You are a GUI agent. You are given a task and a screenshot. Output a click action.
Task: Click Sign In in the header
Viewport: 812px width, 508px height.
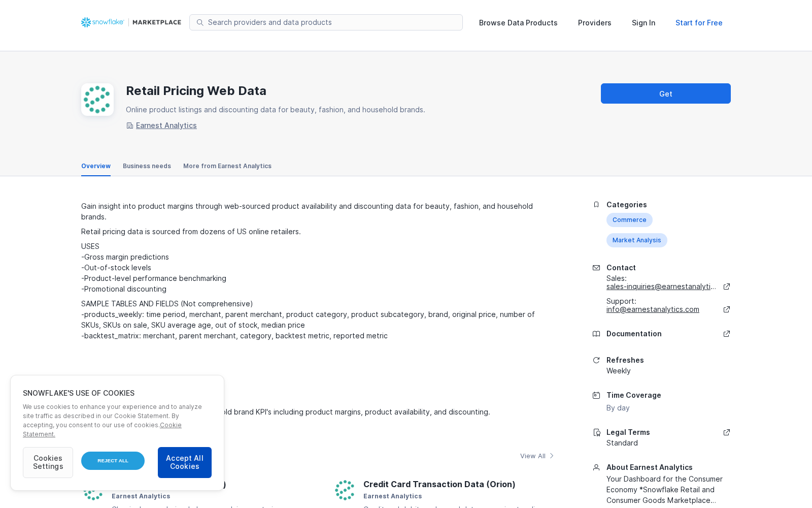[644, 23]
